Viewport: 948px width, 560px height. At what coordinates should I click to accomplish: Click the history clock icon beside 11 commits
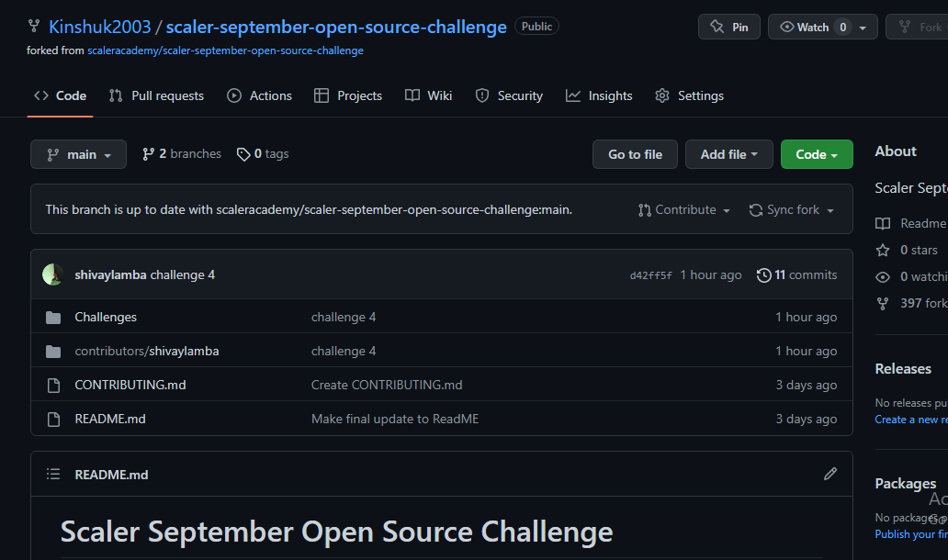[x=763, y=275]
